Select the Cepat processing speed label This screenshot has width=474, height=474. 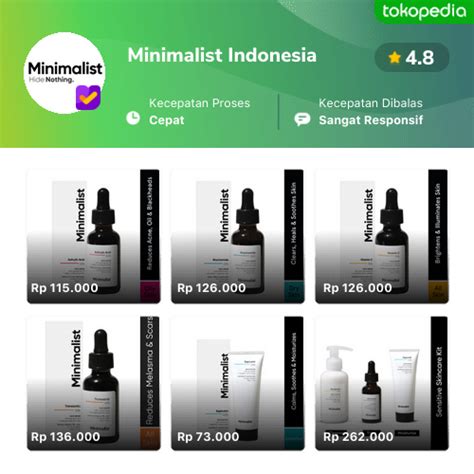[166, 120]
